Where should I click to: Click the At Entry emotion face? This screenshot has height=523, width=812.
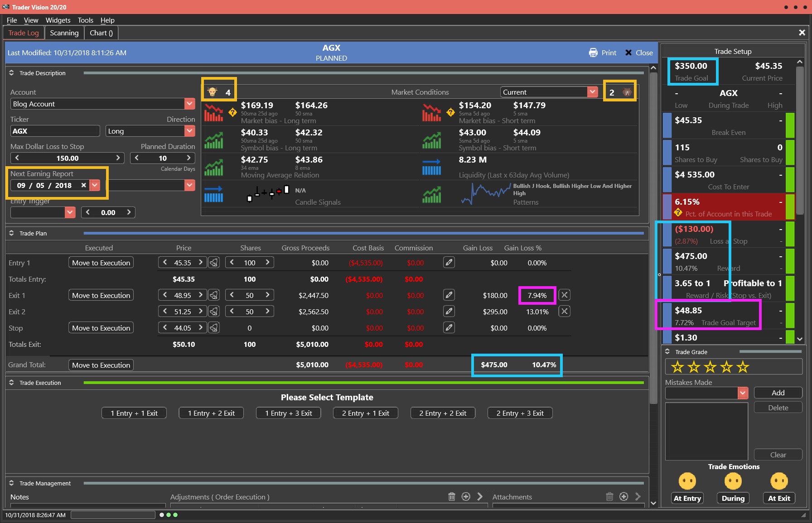[x=687, y=481]
